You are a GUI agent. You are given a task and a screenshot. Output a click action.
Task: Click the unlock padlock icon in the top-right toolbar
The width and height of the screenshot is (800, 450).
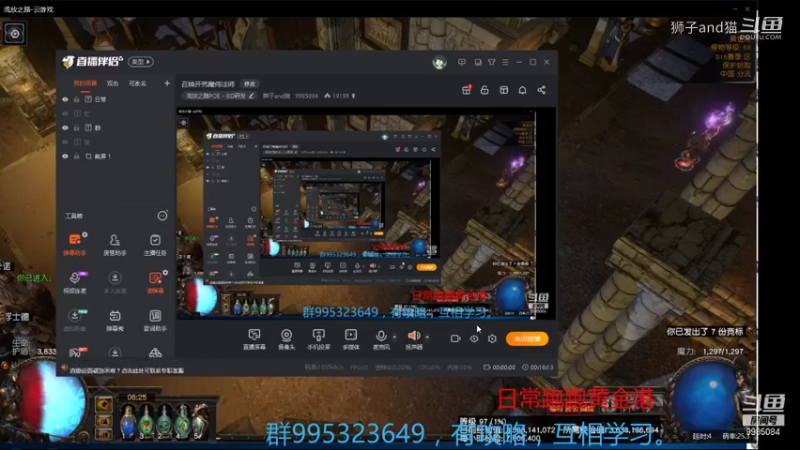pos(485,90)
